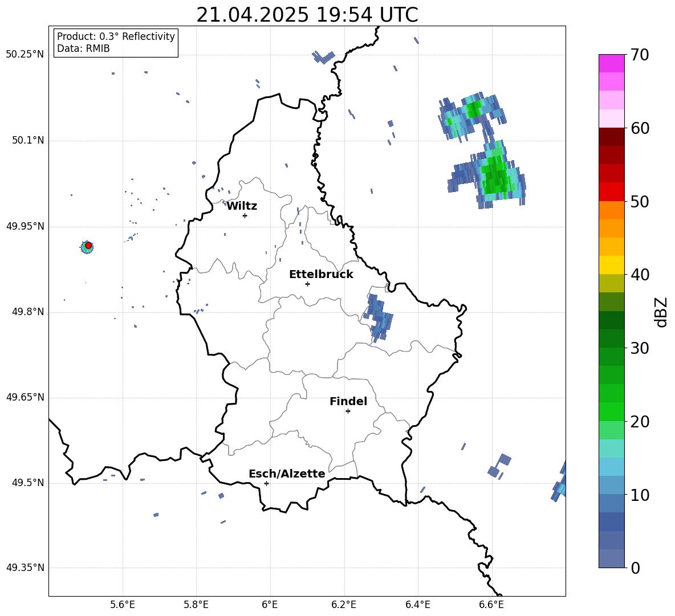
Task: Click the Data: RMIB text
Action: 83,48
